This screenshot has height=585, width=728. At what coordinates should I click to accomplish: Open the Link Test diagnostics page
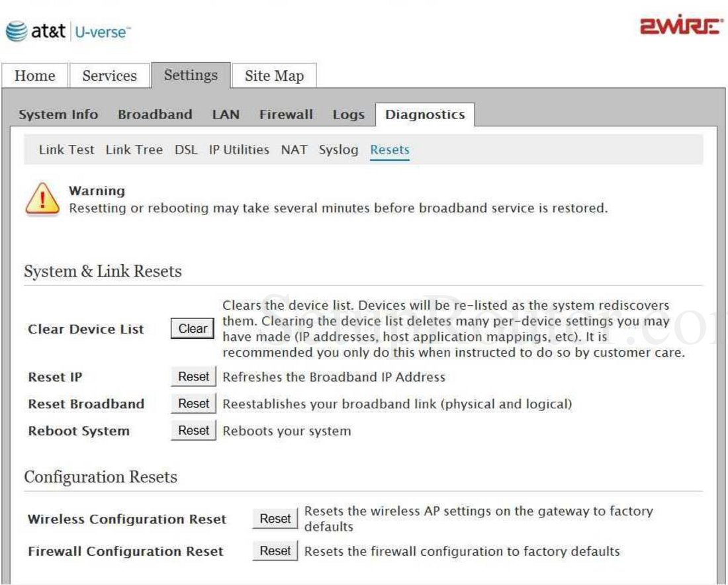point(66,150)
